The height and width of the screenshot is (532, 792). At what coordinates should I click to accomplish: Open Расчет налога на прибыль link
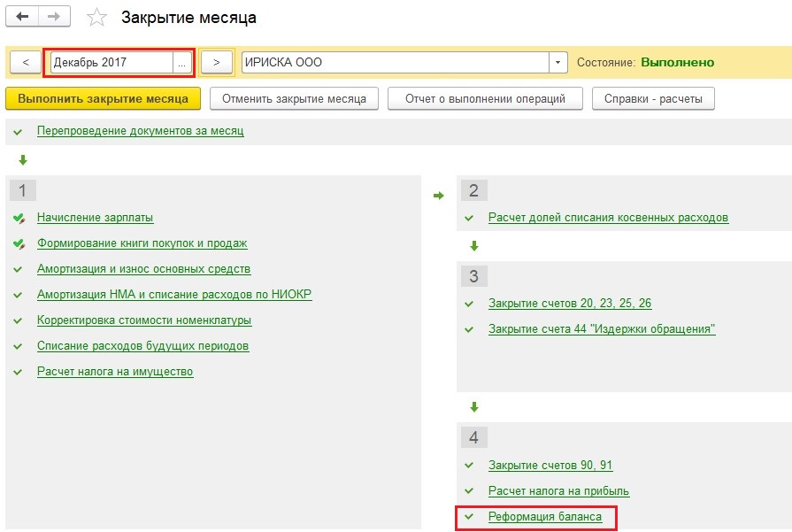point(558,491)
